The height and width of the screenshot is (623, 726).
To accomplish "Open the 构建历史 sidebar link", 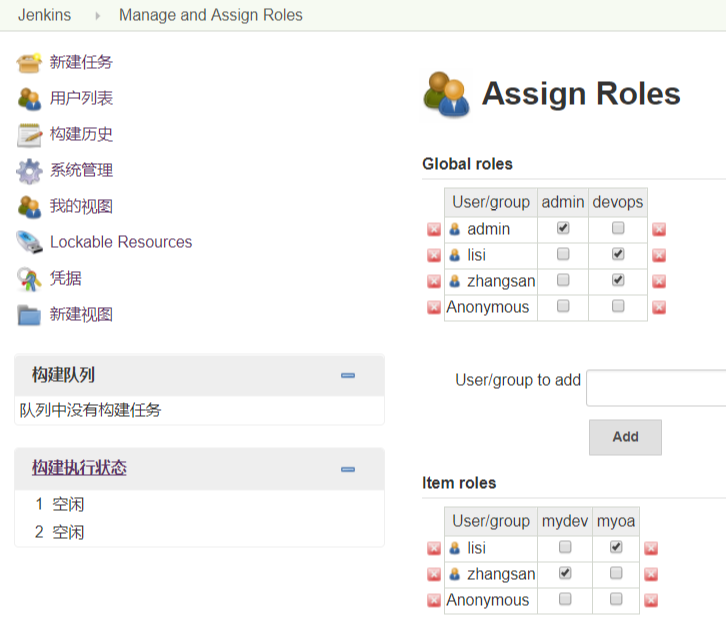I will (x=81, y=134).
